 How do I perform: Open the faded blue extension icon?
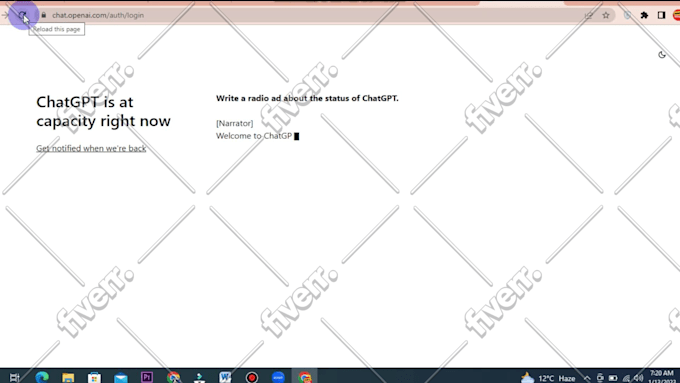(628, 15)
